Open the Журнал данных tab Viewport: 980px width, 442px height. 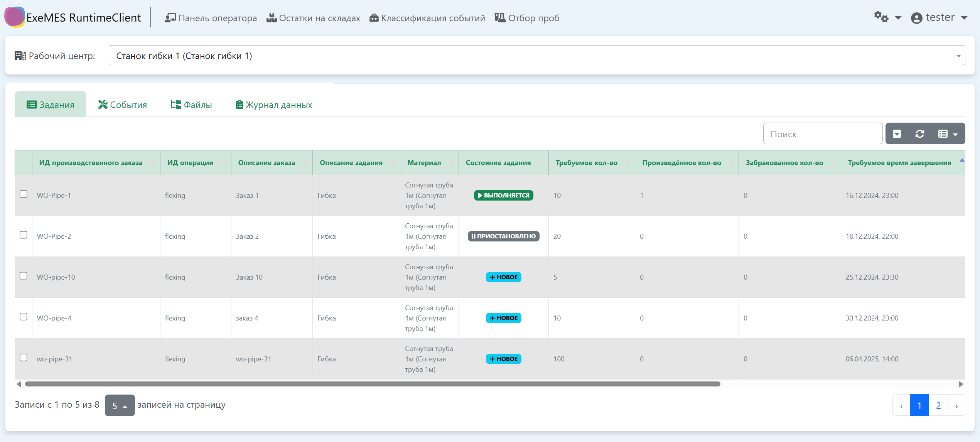click(274, 105)
